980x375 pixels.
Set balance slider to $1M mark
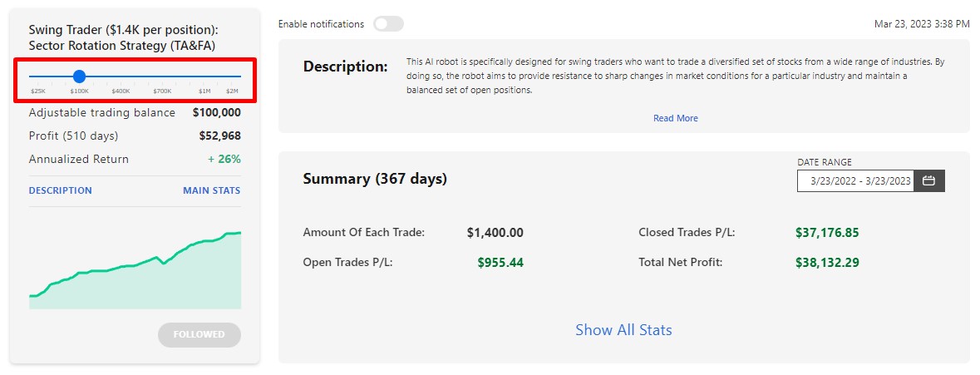(x=204, y=76)
